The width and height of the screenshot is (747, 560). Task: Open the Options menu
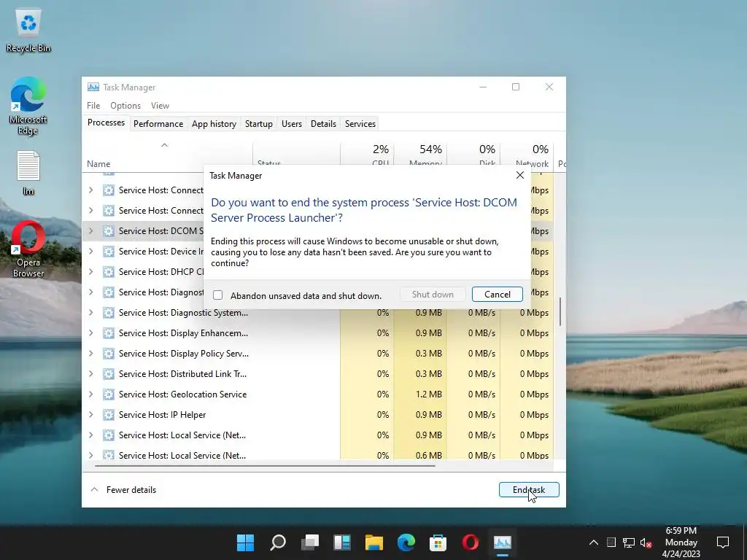125,106
